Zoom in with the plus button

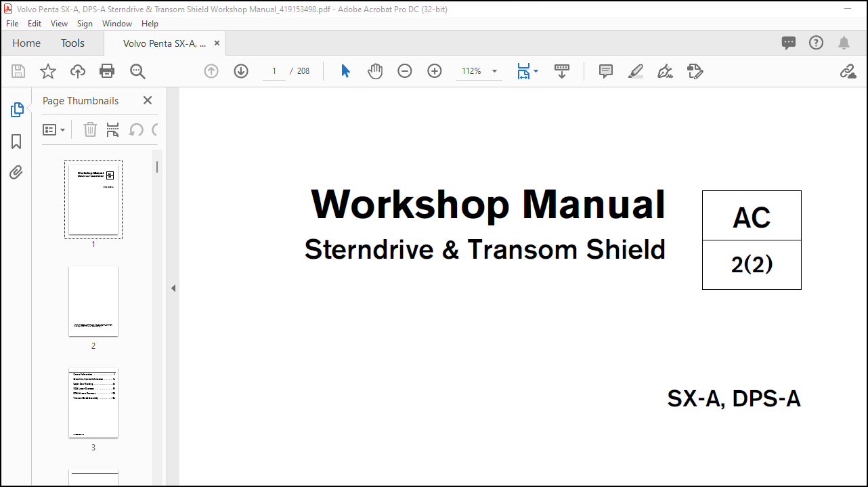435,71
